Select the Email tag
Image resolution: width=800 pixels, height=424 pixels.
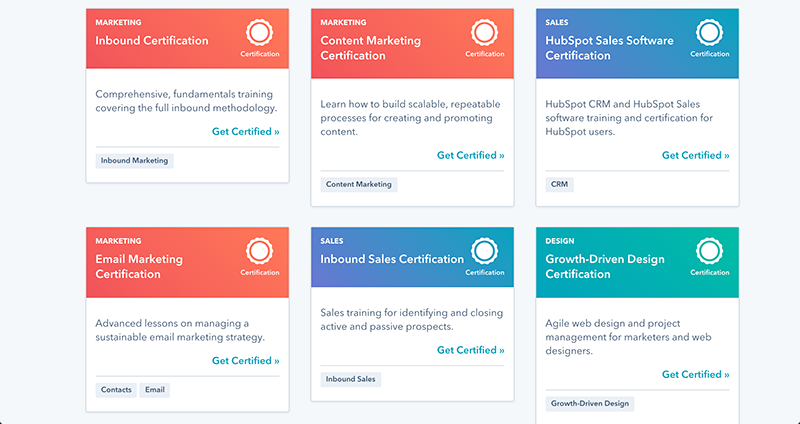pos(155,390)
